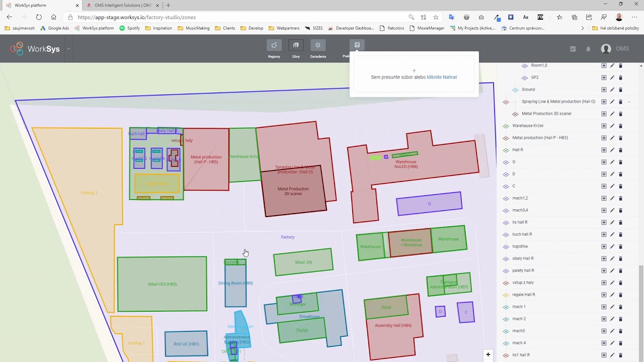This screenshot has width=644, height=362.
Task: Add a sub-zone to obaly Hall R
Action: pyautogui.click(x=604, y=258)
